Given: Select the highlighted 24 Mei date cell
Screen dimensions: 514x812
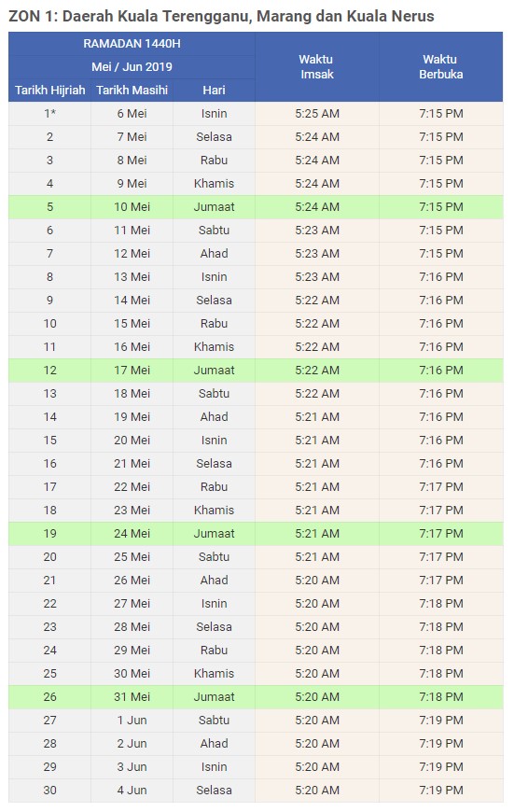Looking at the screenshot, I should coord(132,533).
